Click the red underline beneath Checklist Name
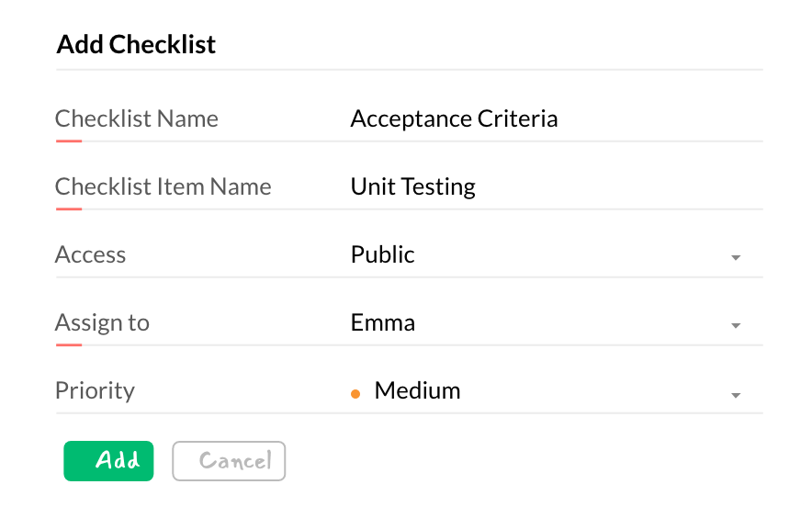Viewport: 812px width, 507px height. click(x=69, y=141)
